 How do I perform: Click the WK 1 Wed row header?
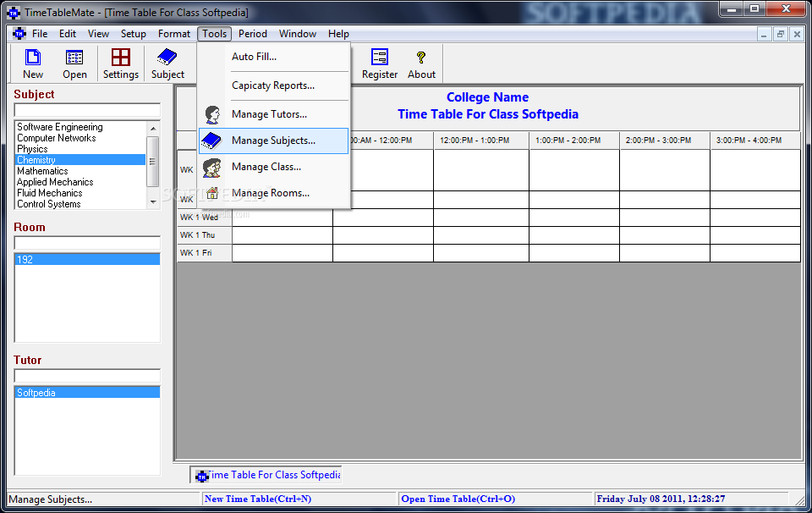(x=205, y=218)
